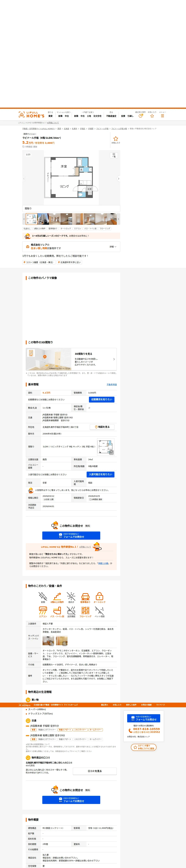
Task: Click お気に入りに追加 floating button
Action: (144, 747)
